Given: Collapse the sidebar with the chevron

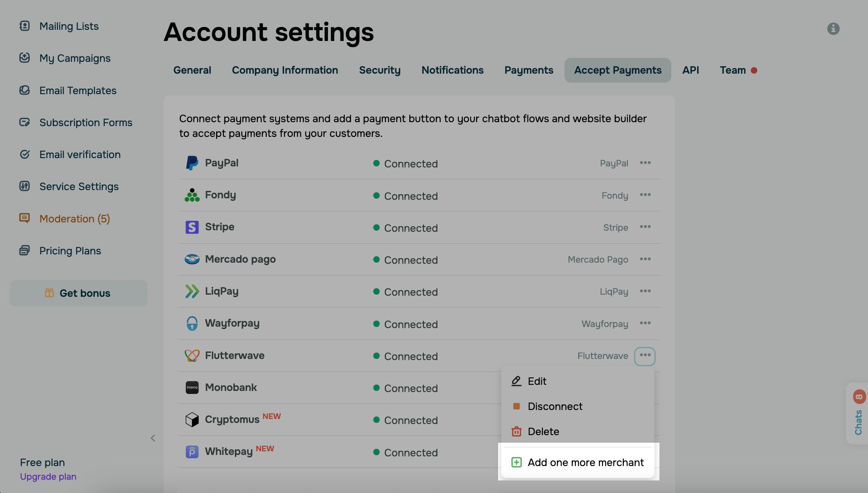Looking at the screenshot, I should (x=153, y=438).
